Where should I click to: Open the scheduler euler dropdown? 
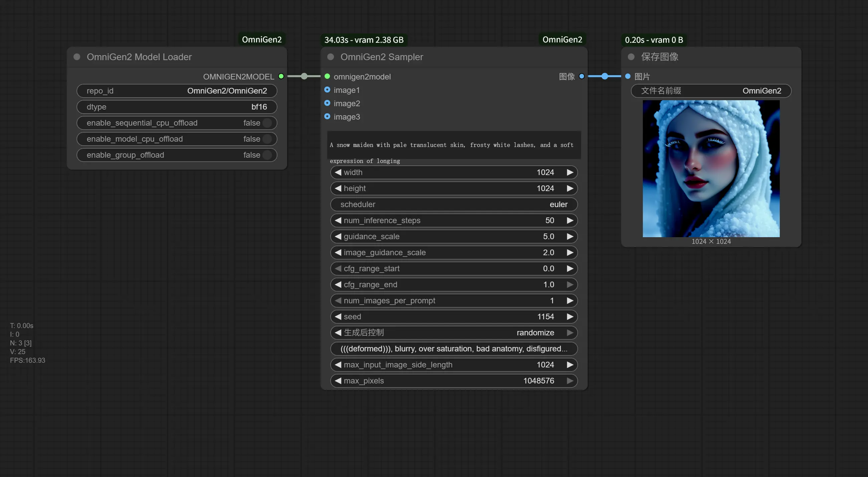click(x=454, y=204)
